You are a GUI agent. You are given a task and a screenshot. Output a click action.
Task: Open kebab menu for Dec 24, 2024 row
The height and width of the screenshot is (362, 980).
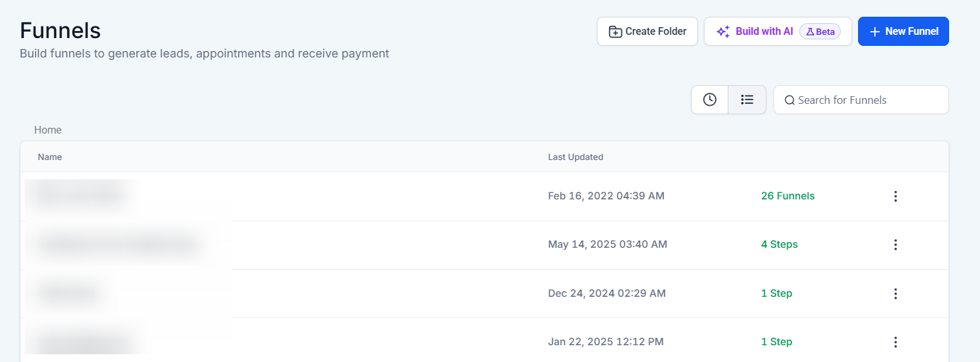coord(895,294)
